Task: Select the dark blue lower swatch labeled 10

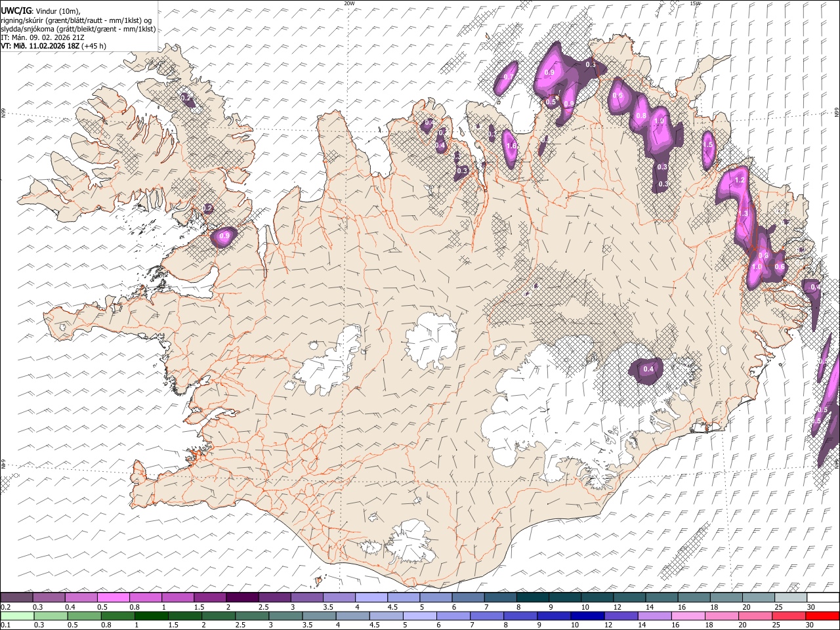Action: pos(587,616)
